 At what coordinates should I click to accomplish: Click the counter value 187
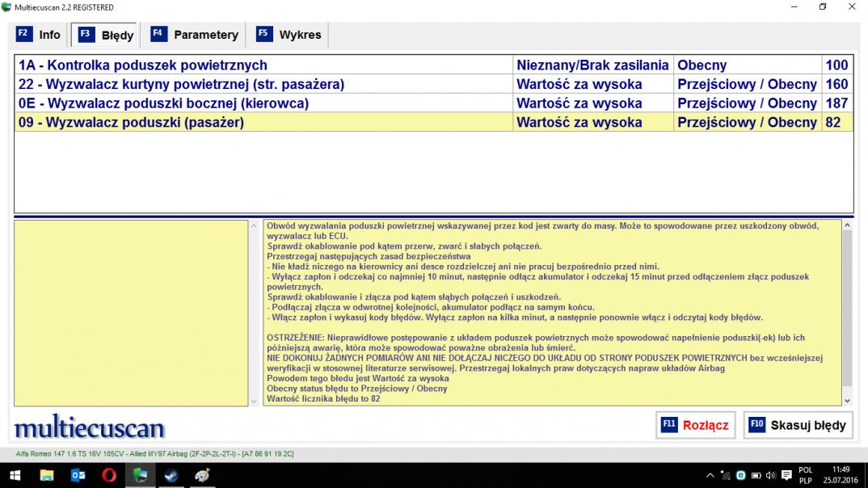[x=837, y=103]
